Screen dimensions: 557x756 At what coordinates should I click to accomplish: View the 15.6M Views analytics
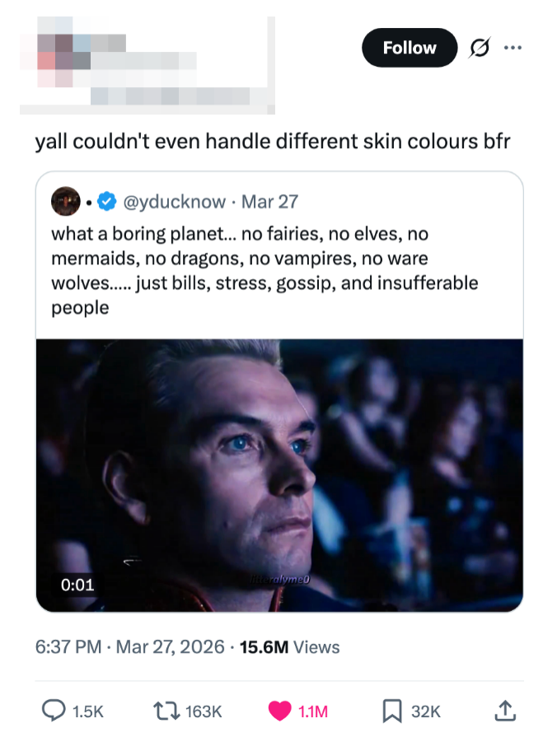[x=289, y=647]
